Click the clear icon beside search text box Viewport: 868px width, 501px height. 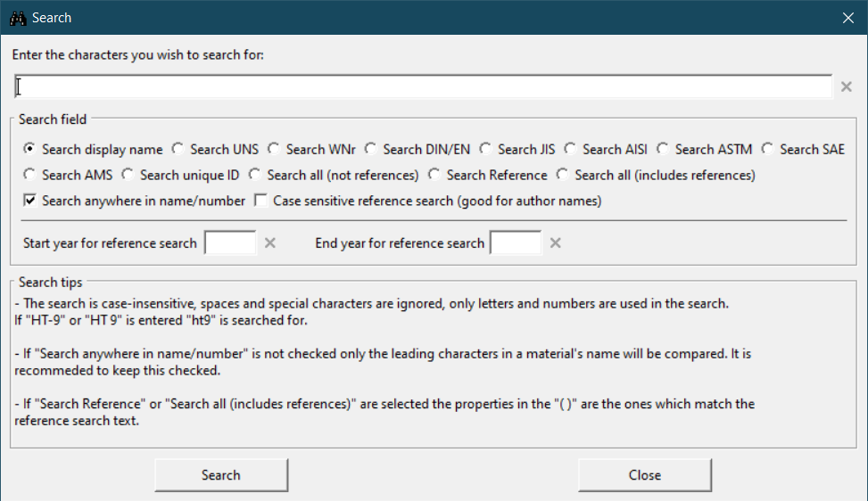[x=847, y=86]
